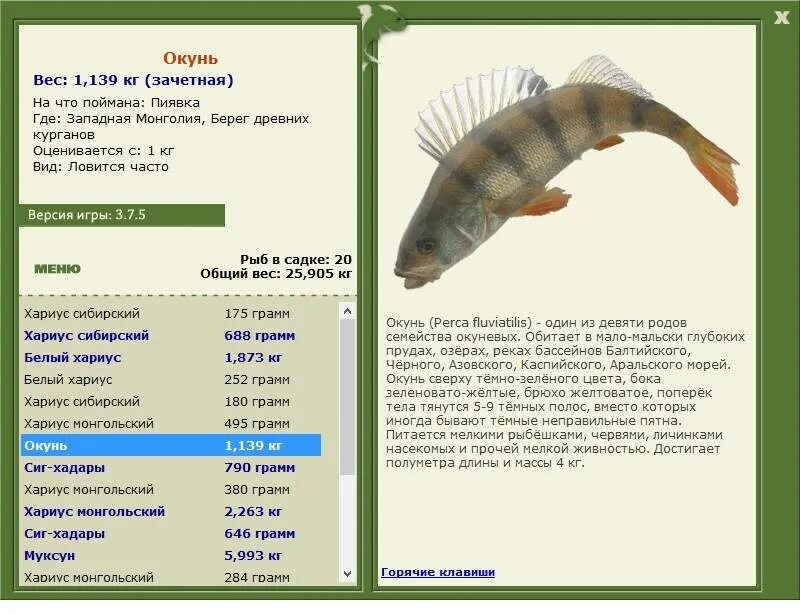The width and height of the screenshot is (800, 614).
Task: Select Хариус монгольский 495 грамм row
Action: tap(171, 423)
